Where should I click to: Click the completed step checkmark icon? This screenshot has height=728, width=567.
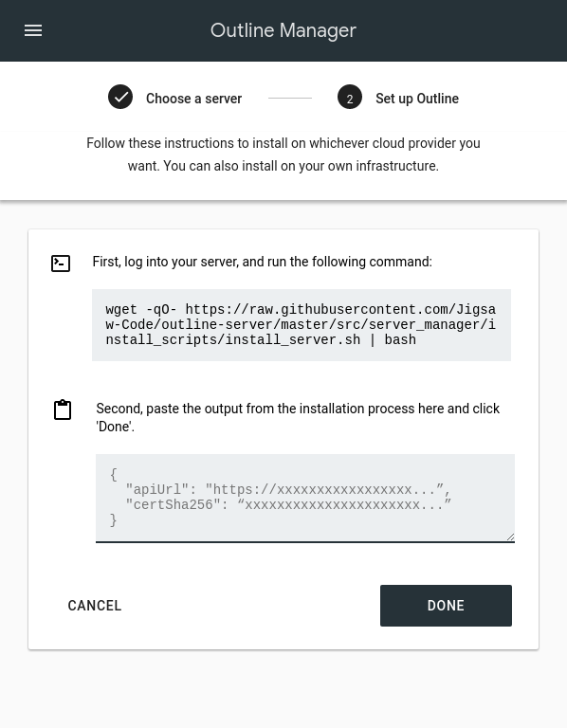coord(120,97)
